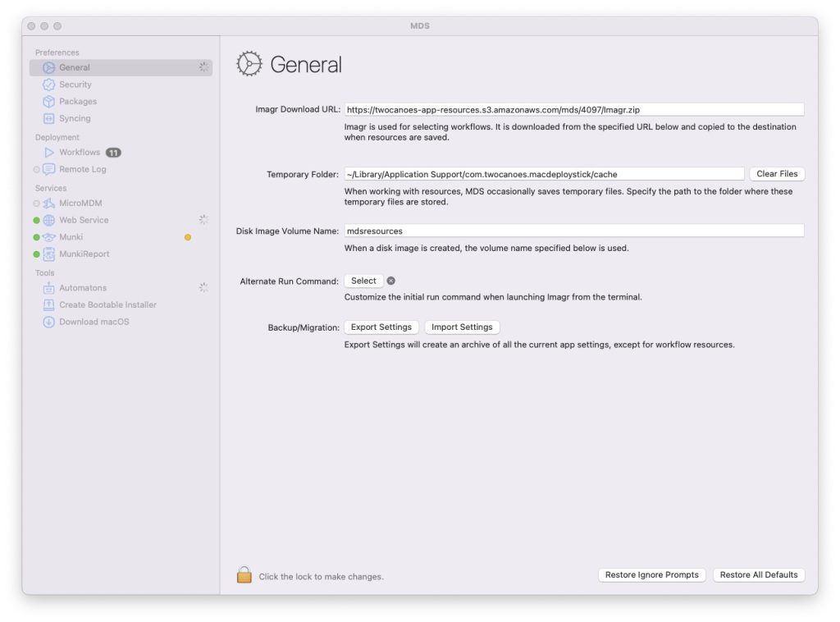Click the MDS window title
Viewport: 840px width, 622px height.
[420, 25]
